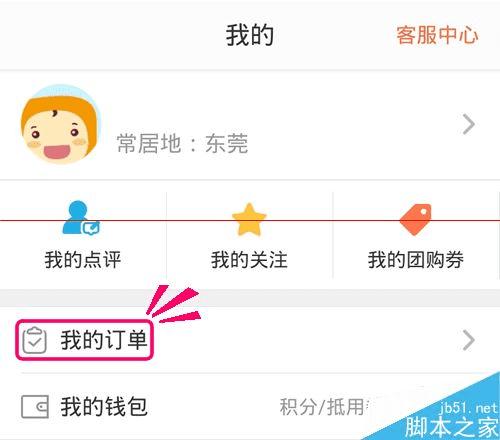
Task: Tap the blue person review icon
Action: [81, 218]
